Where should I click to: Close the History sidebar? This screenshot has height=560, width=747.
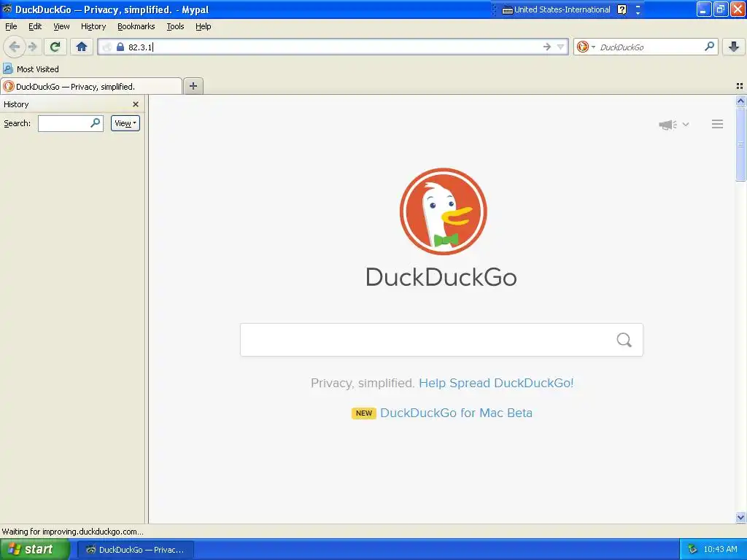pyautogui.click(x=136, y=104)
